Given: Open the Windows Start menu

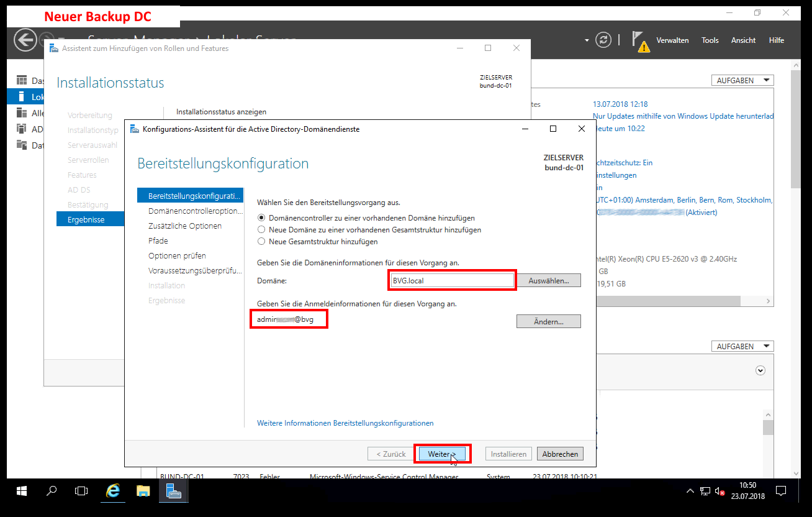Looking at the screenshot, I should click(x=22, y=491).
